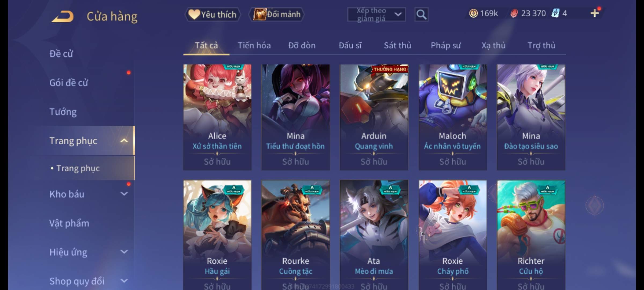Expand the Kho báu sidebar section

point(124,194)
